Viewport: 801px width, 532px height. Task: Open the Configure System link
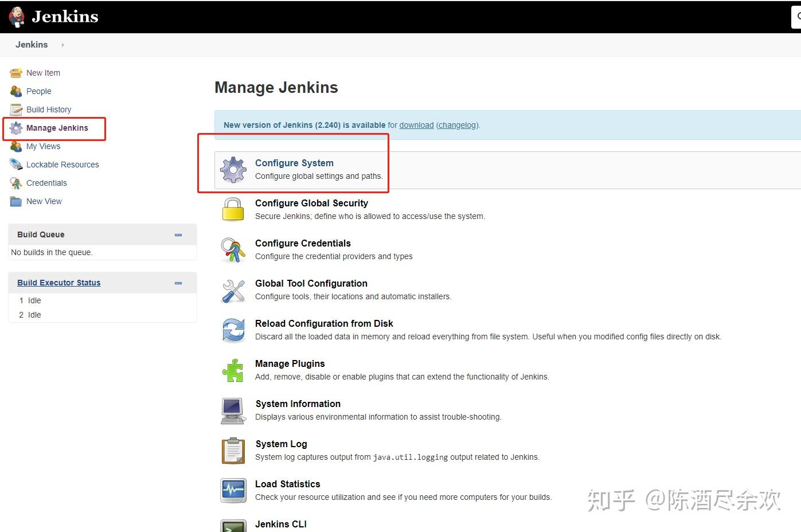click(x=294, y=163)
